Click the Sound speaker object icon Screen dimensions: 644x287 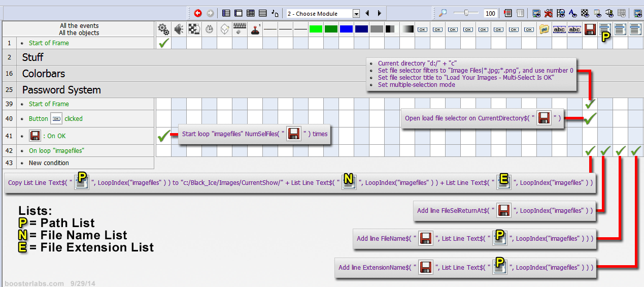click(179, 29)
